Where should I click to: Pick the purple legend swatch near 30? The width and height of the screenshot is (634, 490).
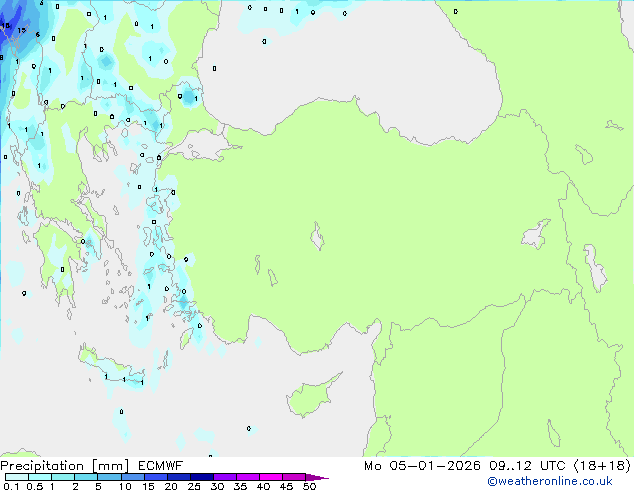224,477
